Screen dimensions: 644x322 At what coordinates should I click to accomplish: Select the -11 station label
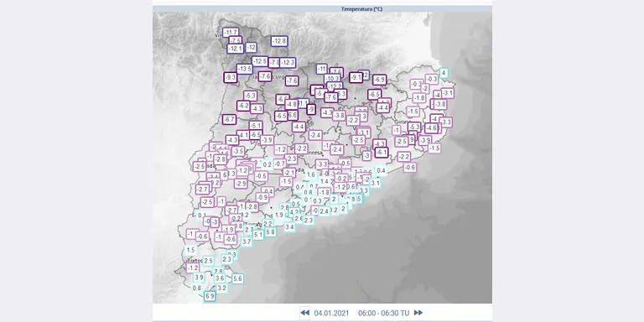(322, 69)
